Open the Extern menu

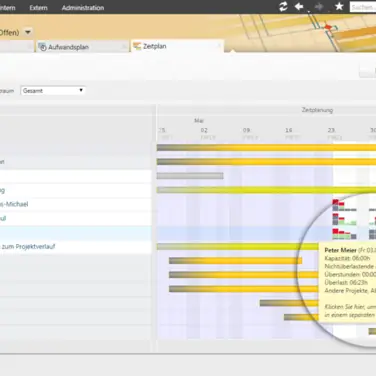38,8
